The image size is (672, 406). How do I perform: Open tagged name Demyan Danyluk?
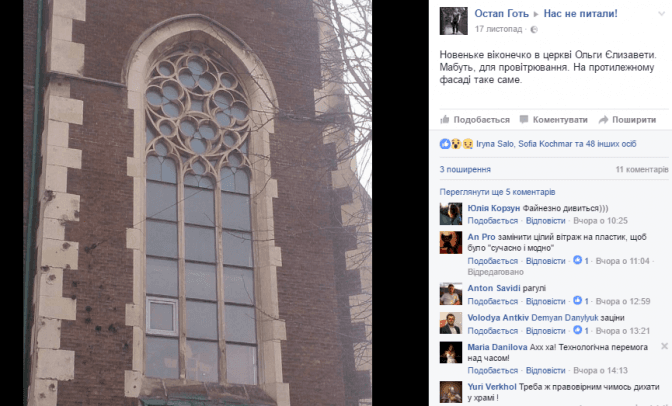tap(564, 318)
